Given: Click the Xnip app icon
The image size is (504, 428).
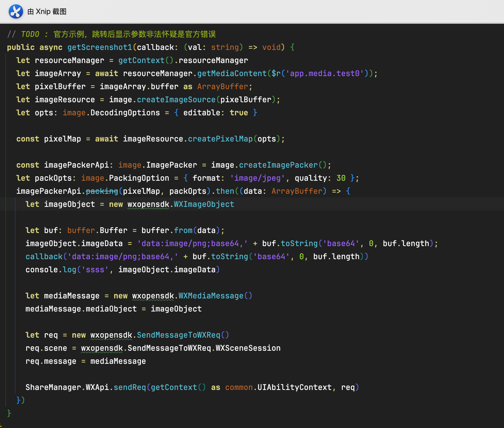Looking at the screenshot, I should point(16,12).
